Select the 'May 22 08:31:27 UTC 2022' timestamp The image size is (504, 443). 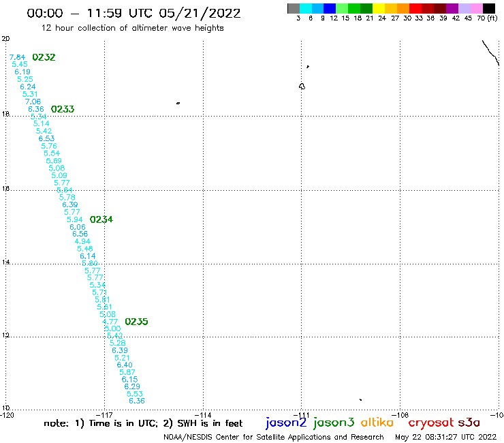446,437
